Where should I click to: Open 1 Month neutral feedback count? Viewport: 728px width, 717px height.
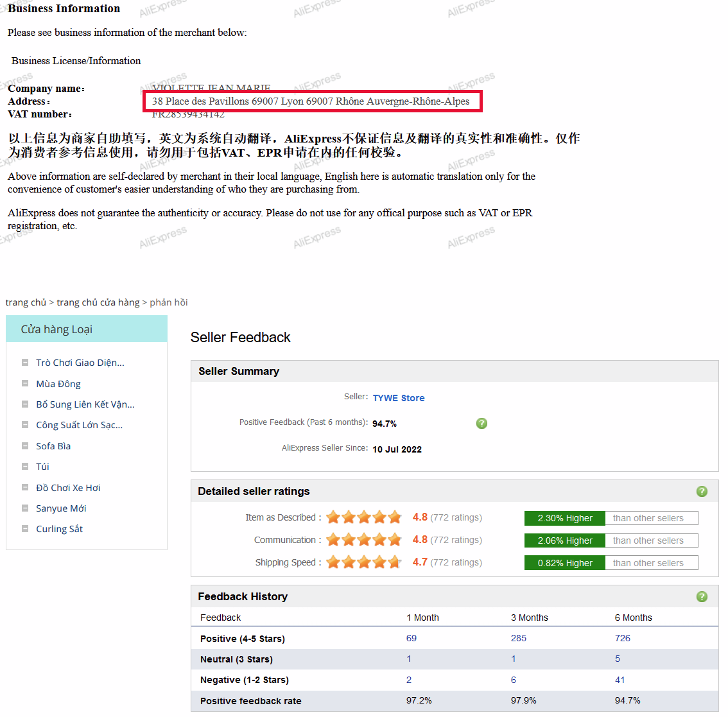[408, 659]
